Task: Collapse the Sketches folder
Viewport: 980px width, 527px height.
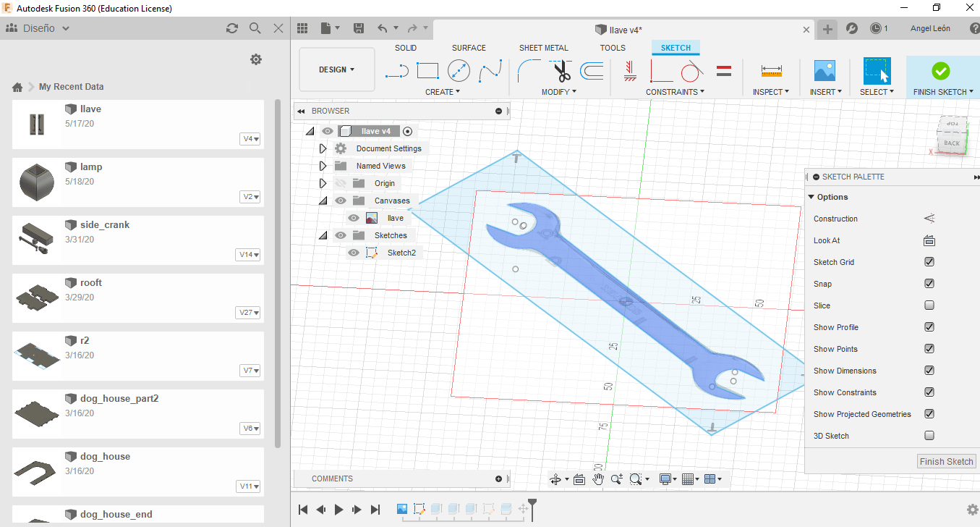Action: coord(323,235)
